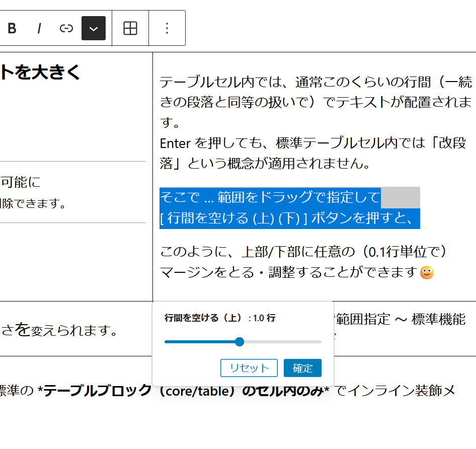Toggle bold formatting in the toolbar

click(12, 28)
